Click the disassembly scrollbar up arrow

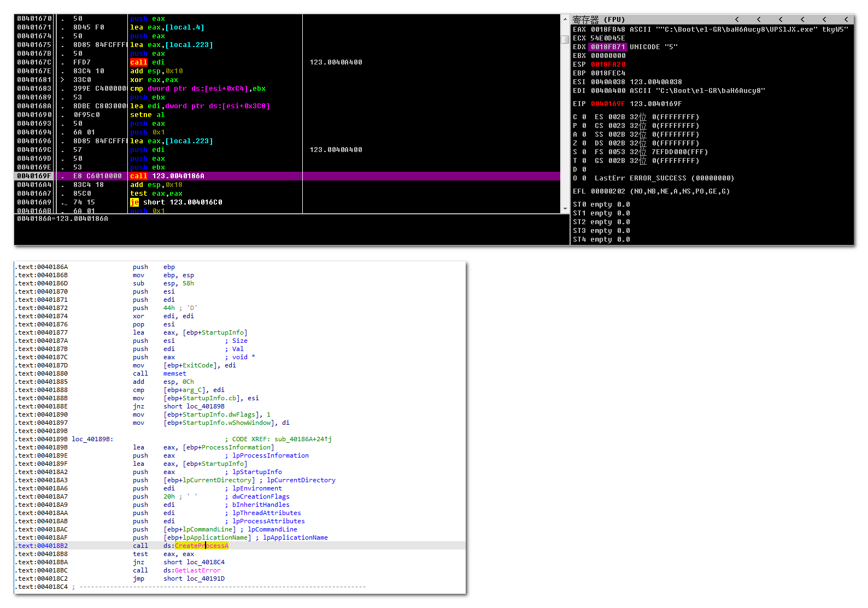point(565,19)
